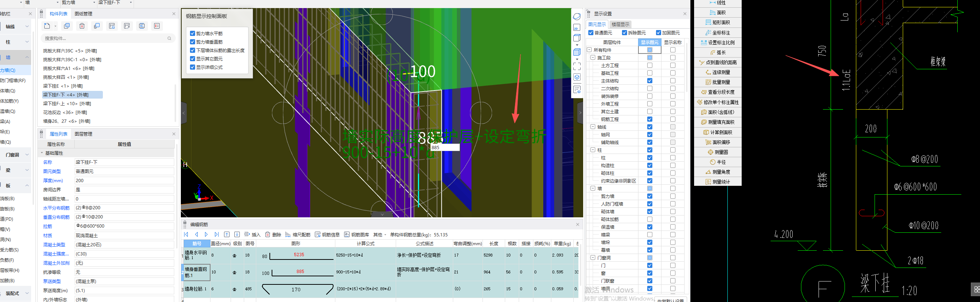Toggle 显示详细公式 checkbox
Image resolution: width=980 pixels, height=302 pixels.
click(193, 67)
